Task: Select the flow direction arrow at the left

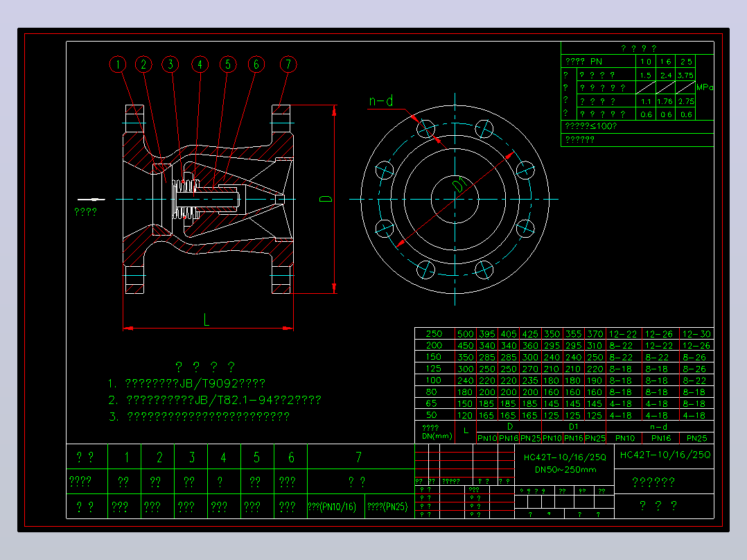Action: click(91, 199)
